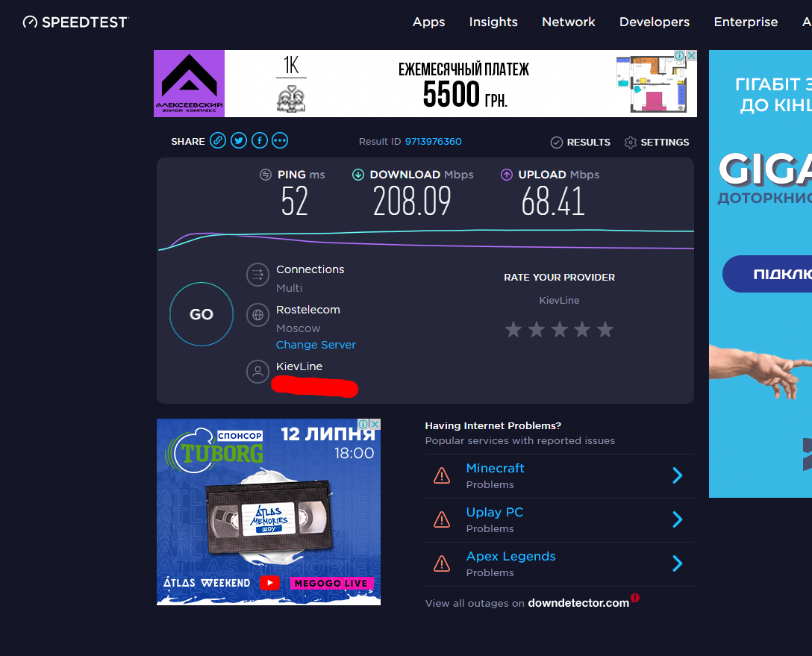Viewport: 812px width, 656px height.
Task: Rate provider five stars
Action: tap(605, 329)
